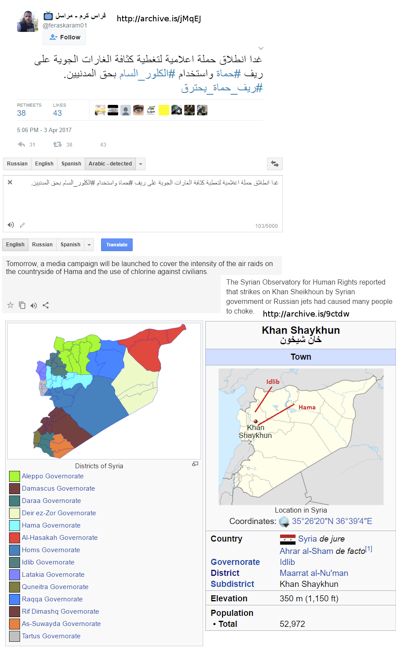The height and width of the screenshot is (650, 396).
Task: Star the translation result
Action: 10,305
